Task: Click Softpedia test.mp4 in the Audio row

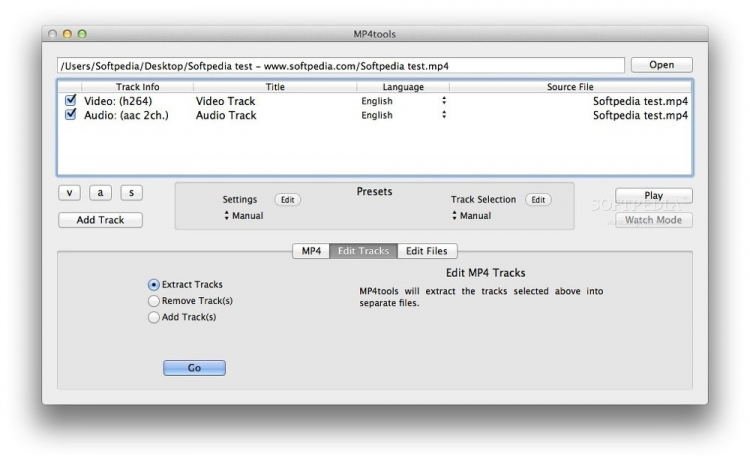Action: pos(640,115)
